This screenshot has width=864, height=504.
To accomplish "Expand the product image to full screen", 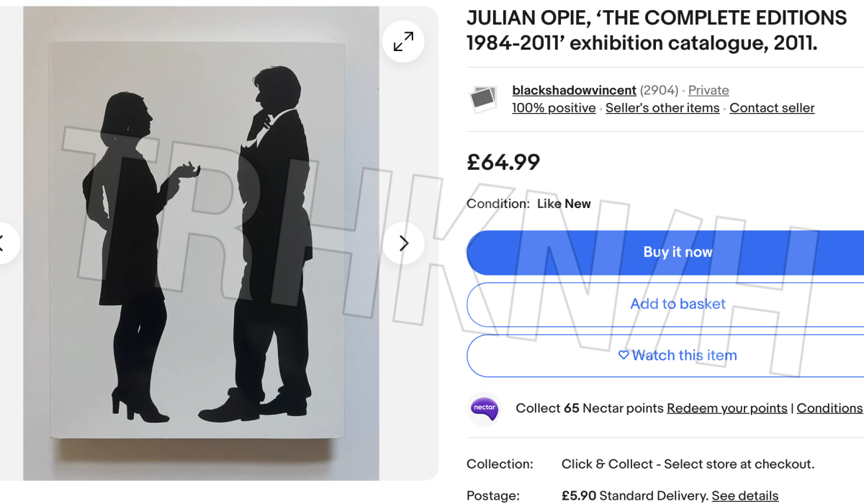I will pyautogui.click(x=403, y=41).
